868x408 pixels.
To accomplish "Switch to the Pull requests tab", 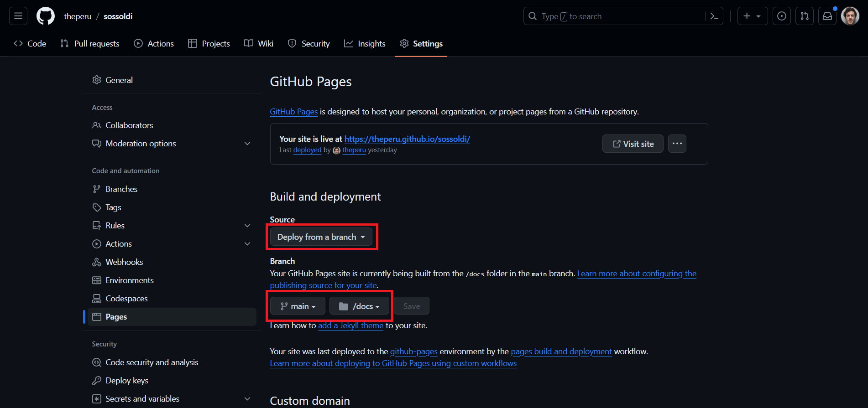I will [x=90, y=43].
